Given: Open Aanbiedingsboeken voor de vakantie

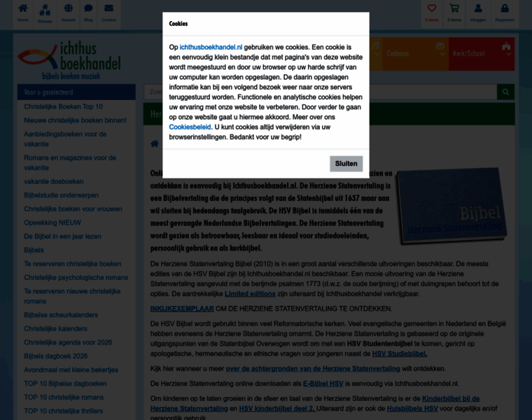Looking at the screenshot, I should (x=65, y=139).
